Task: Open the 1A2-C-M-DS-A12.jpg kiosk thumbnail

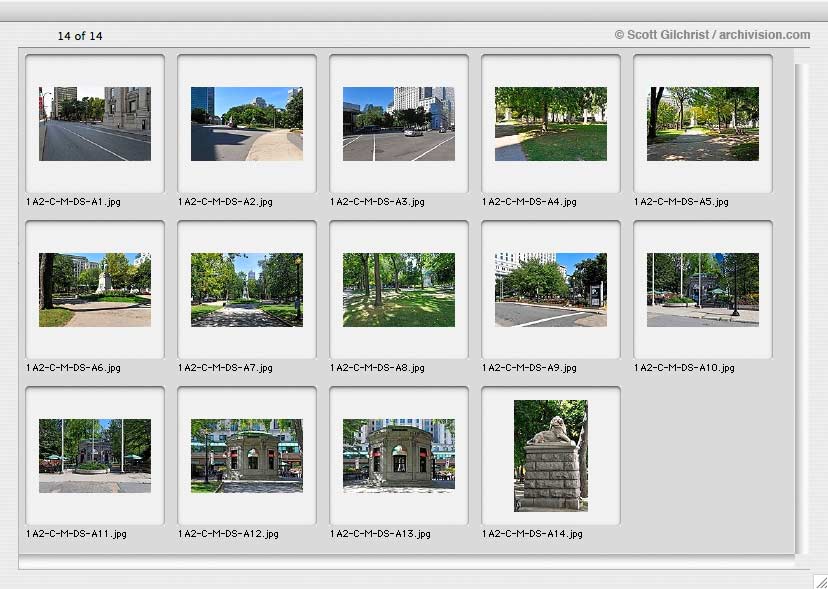Action: [x=247, y=456]
